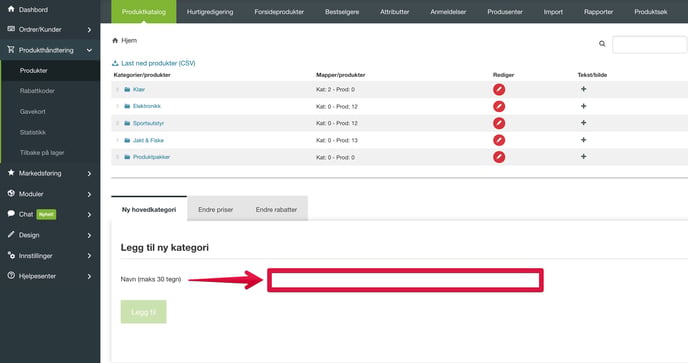Click the search box at top right
The width and height of the screenshot is (688, 363).
click(650, 45)
